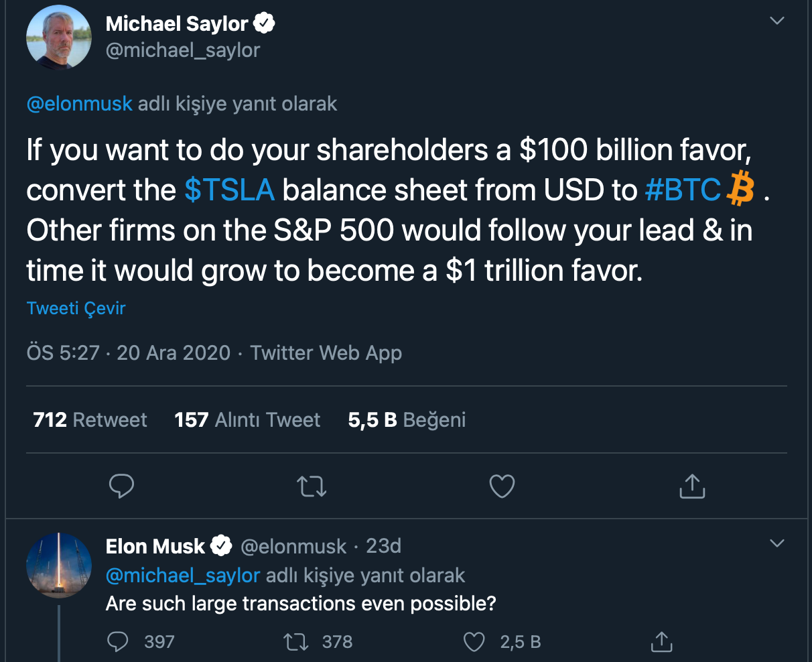Image resolution: width=812 pixels, height=662 pixels.
Task: Click the Tweeti Çevir translate link
Action: [76, 308]
